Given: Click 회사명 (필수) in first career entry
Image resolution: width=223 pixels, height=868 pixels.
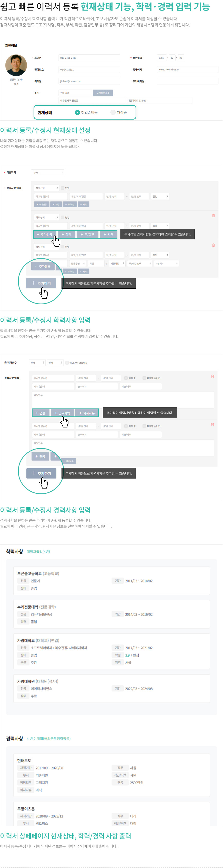Looking at the screenshot, I should [x=53, y=378].
